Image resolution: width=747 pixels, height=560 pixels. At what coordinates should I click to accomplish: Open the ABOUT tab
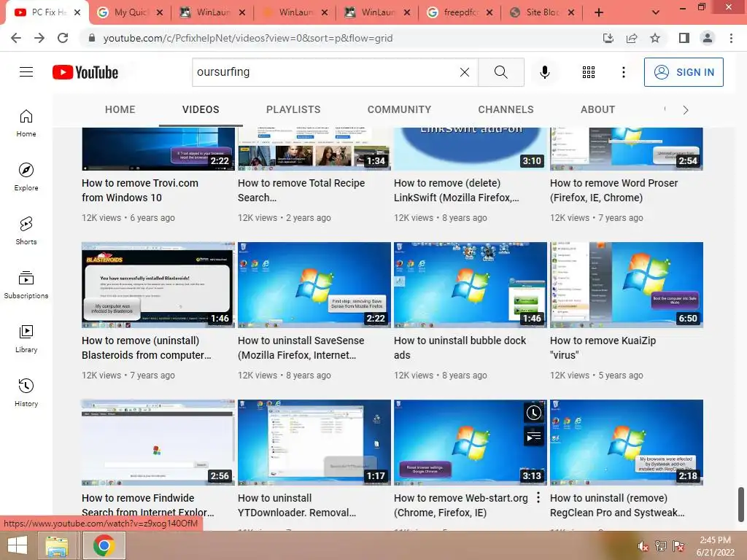point(598,109)
